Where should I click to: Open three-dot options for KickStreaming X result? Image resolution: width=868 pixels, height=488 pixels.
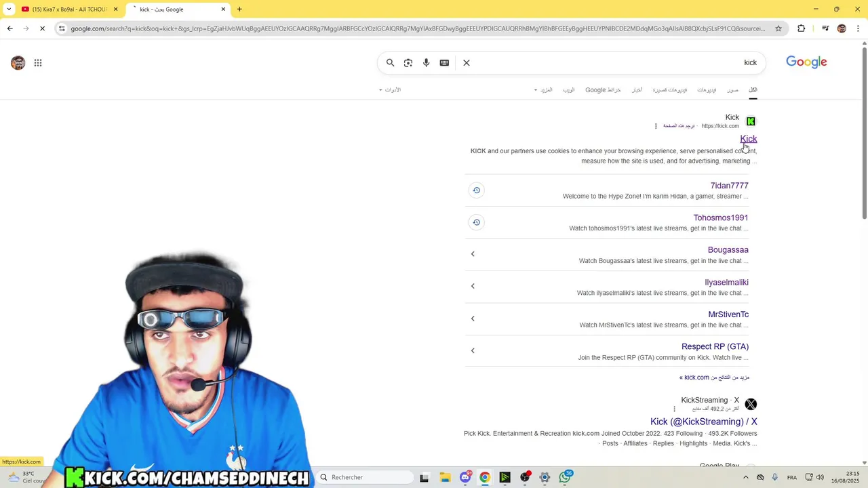pyautogui.click(x=674, y=409)
